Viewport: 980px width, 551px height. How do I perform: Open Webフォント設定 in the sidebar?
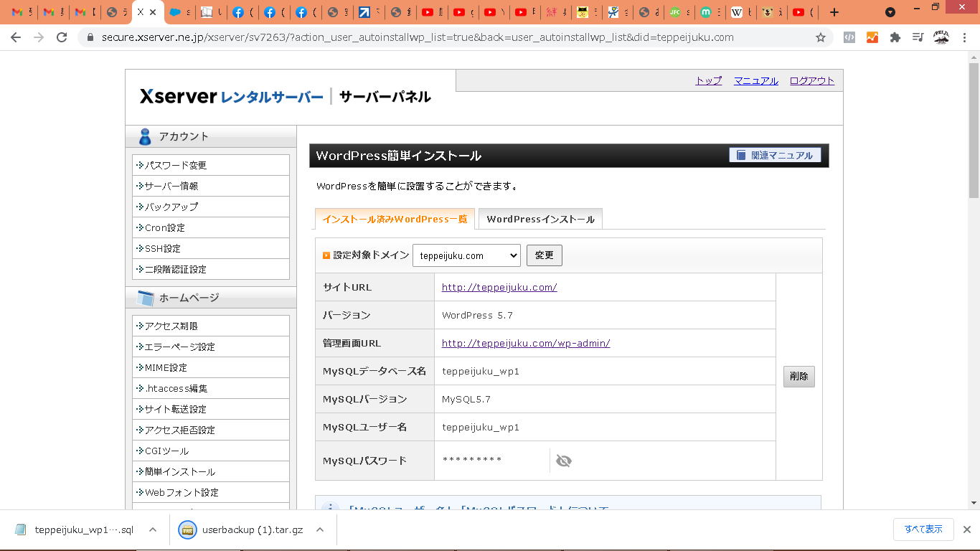coord(211,492)
